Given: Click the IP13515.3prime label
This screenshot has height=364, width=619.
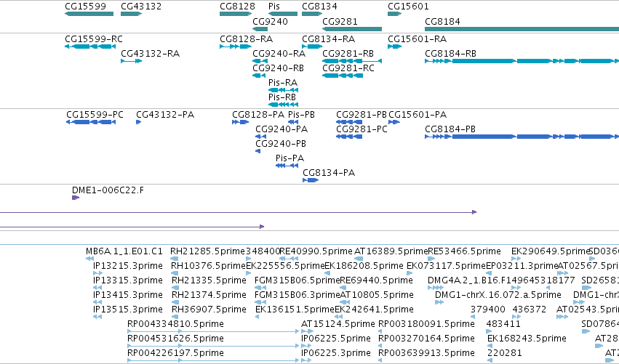Looking at the screenshot, I should [x=127, y=310].
